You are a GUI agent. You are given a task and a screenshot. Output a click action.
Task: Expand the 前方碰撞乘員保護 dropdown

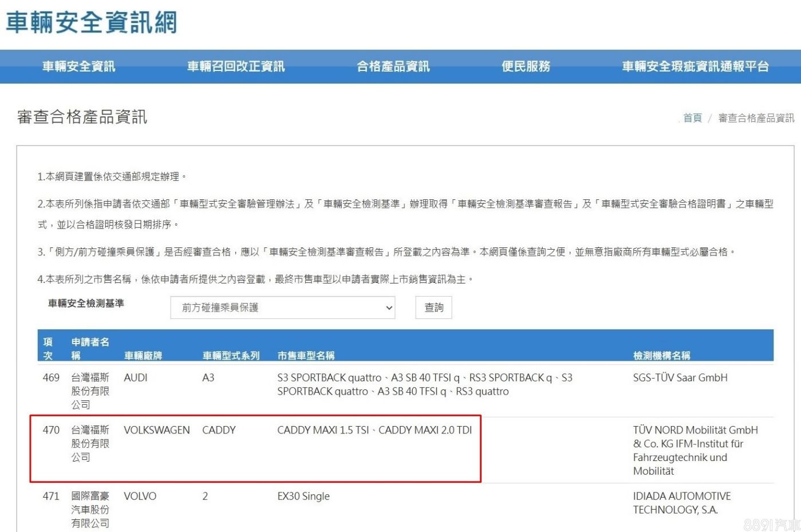(283, 308)
